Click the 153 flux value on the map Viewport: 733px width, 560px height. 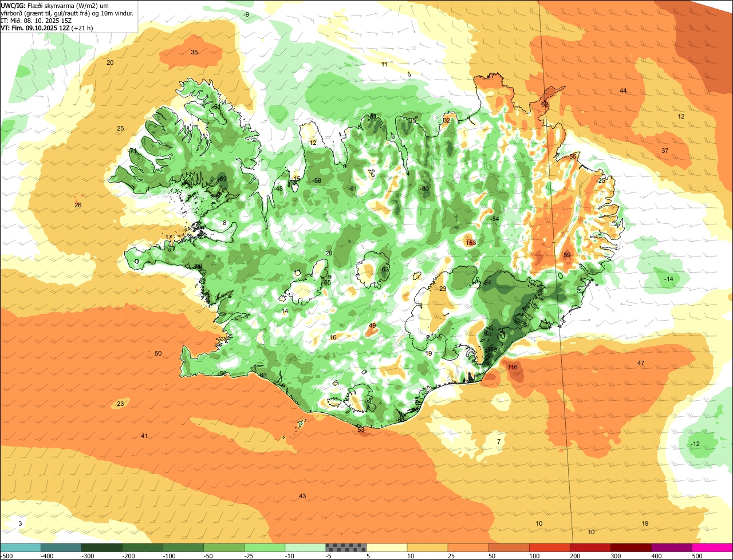[471, 243]
